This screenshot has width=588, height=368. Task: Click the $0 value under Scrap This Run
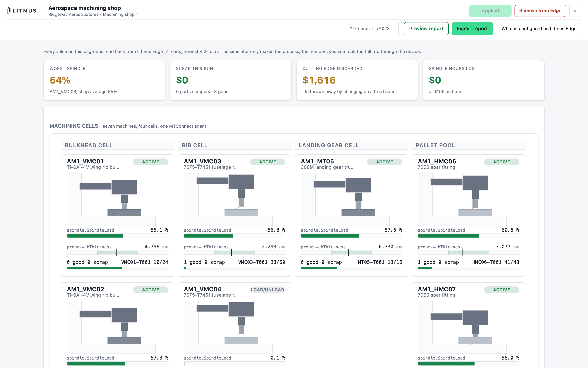pyautogui.click(x=182, y=80)
